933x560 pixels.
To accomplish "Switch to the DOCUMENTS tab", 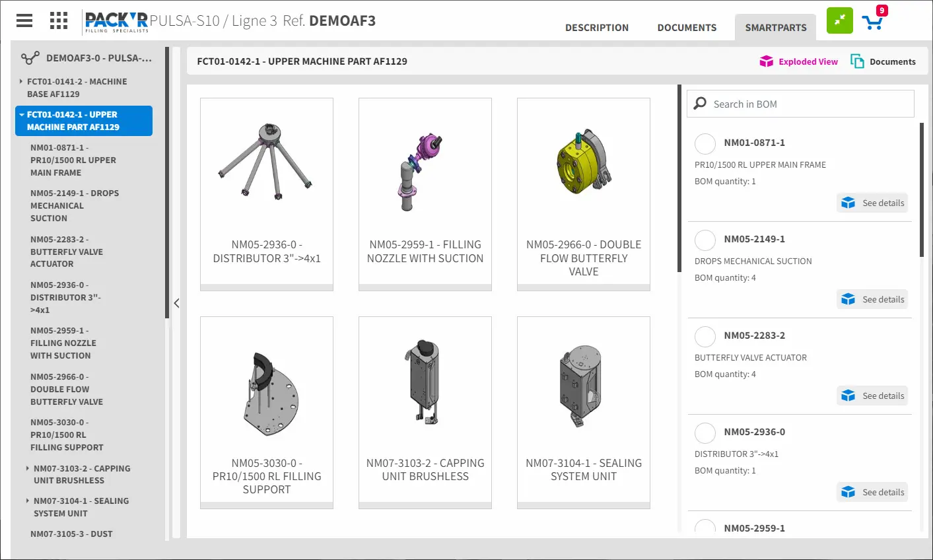I will point(687,28).
